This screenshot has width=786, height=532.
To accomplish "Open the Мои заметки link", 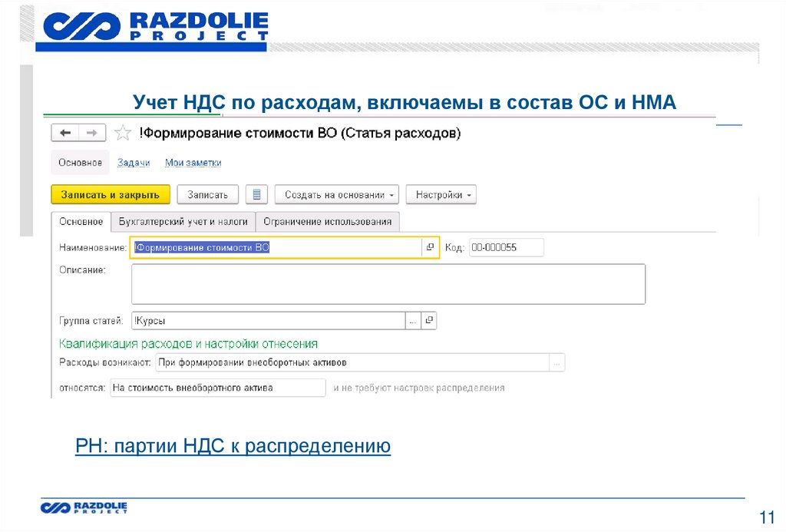I will [x=193, y=163].
